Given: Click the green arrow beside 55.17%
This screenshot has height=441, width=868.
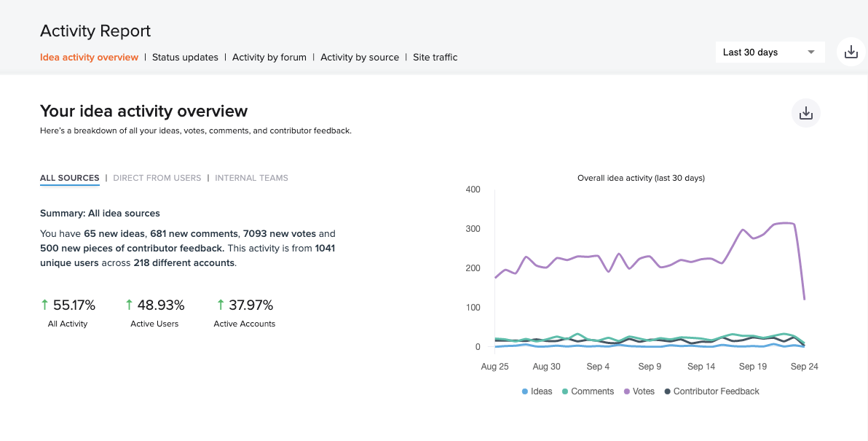Looking at the screenshot, I should (x=45, y=305).
